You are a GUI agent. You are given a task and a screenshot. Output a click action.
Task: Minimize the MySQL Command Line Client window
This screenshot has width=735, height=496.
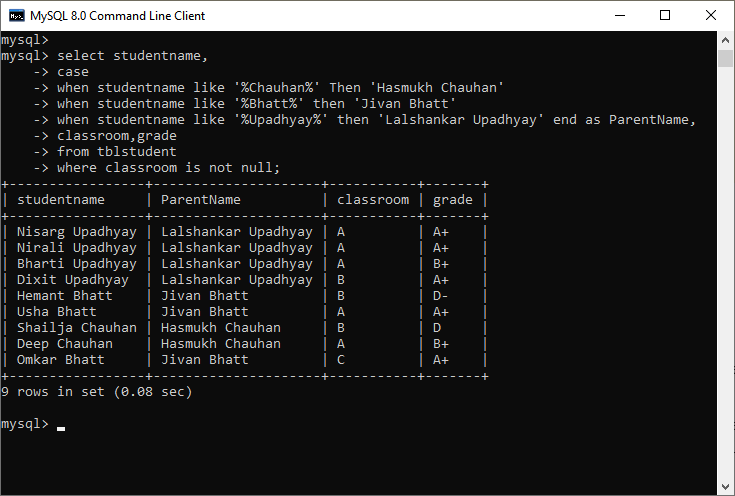[620, 15]
